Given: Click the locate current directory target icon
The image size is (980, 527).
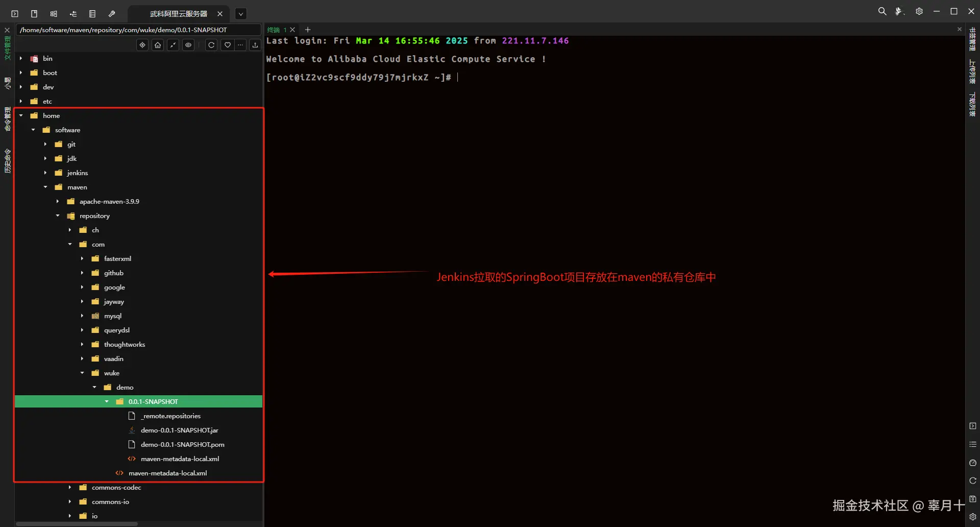Looking at the screenshot, I should (x=142, y=45).
